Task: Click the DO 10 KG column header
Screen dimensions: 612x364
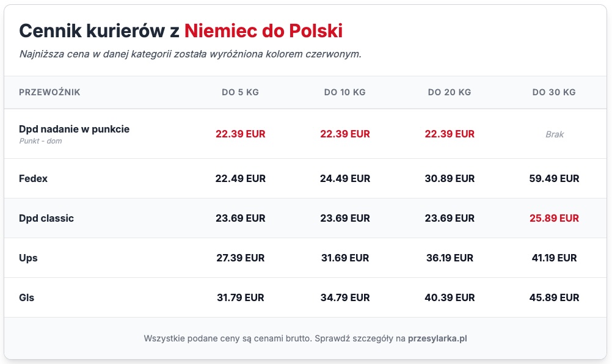Action: (344, 92)
